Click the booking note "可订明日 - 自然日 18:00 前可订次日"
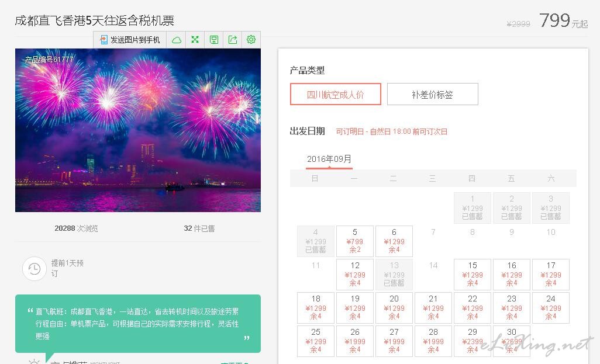The height and width of the screenshot is (364, 600). tap(391, 131)
